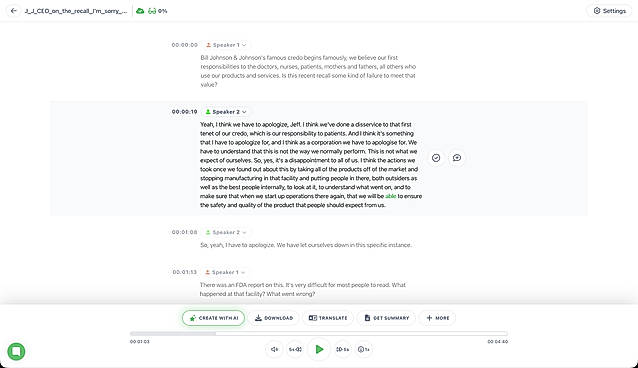This screenshot has height=368, width=638.
Task: Click the Create with AI button
Action: [x=214, y=318]
